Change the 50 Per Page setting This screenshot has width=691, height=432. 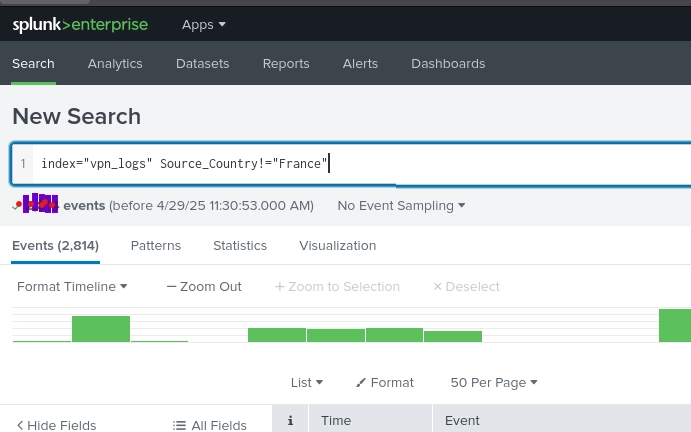tap(494, 382)
